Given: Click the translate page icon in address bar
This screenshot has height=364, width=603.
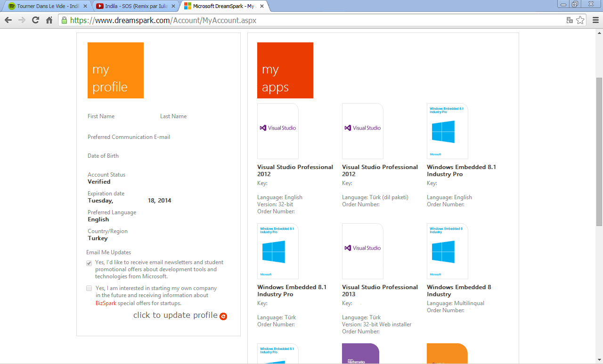Looking at the screenshot, I should click(x=570, y=20).
